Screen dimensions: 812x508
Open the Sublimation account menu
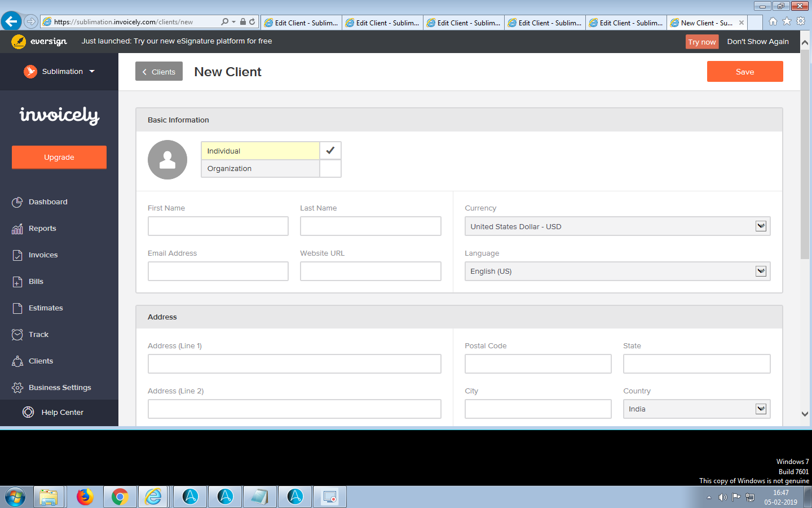point(59,72)
